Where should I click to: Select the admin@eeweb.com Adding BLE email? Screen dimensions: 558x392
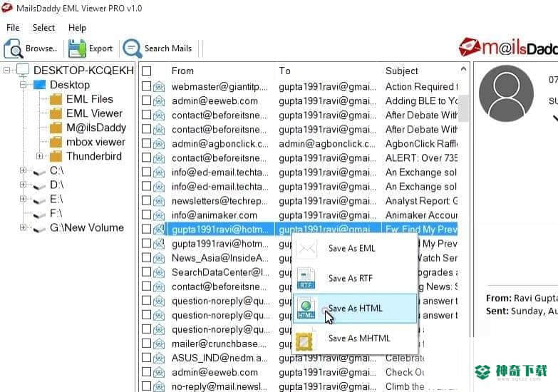(x=299, y=100)
